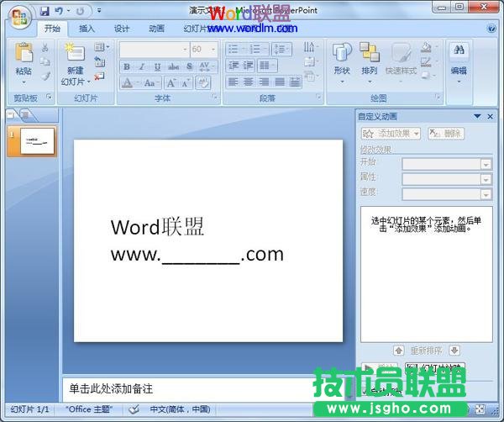Apply numbered list
The height and width of the screenshot is (422, 504).
click(258, 50)
